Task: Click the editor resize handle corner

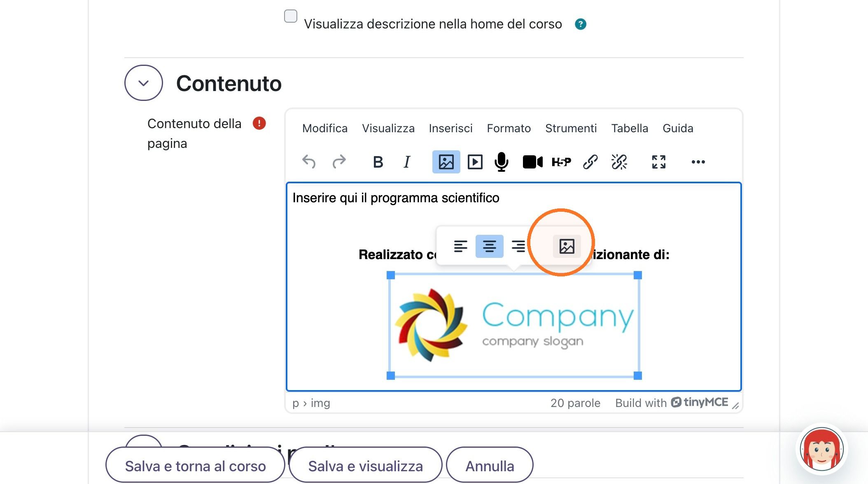Action: pos(735,406)
